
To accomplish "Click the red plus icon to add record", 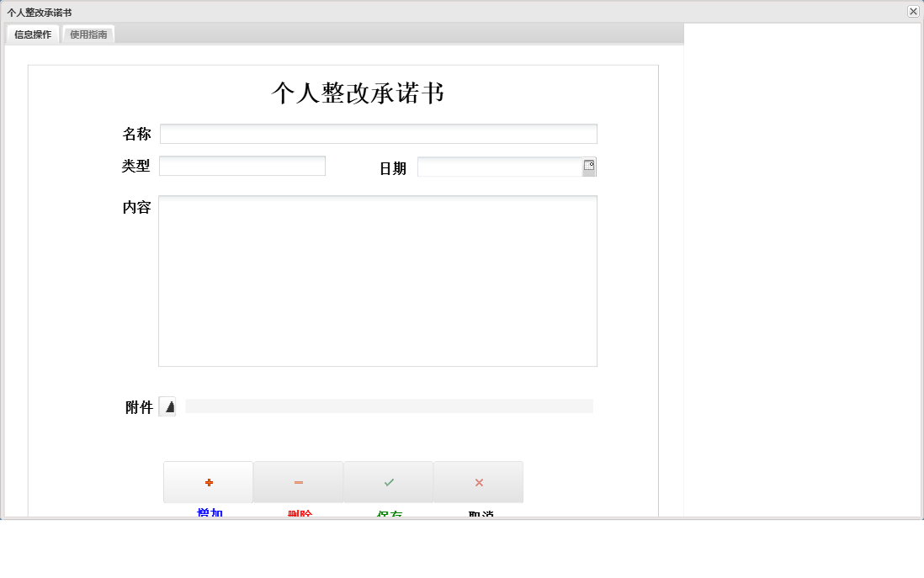I will [x=208, y=481].
